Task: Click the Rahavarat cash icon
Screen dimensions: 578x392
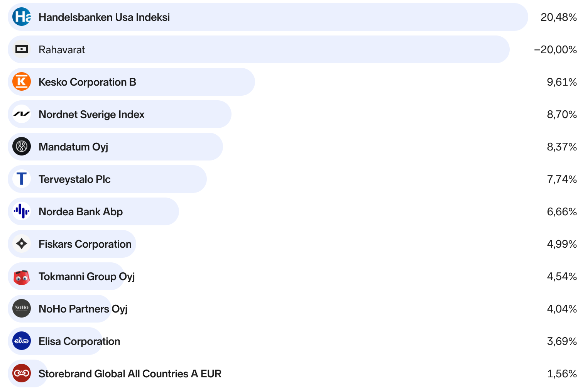Action: click(22, 49)
